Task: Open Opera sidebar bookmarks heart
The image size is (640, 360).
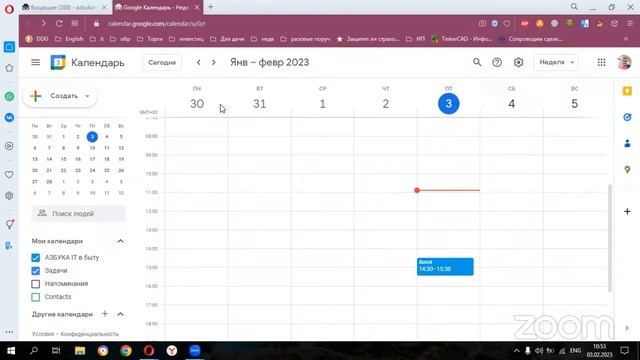Action: [9, 175]
